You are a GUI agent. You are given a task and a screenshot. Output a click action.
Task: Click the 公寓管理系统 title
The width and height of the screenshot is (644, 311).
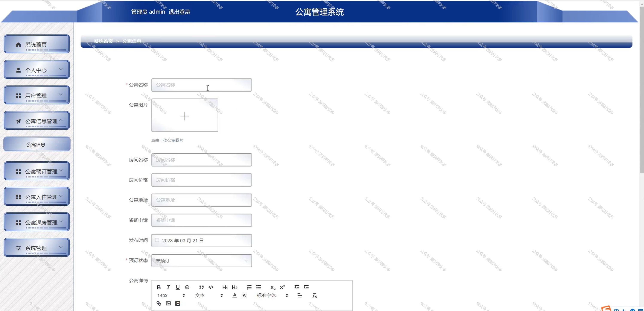[320, 12]
